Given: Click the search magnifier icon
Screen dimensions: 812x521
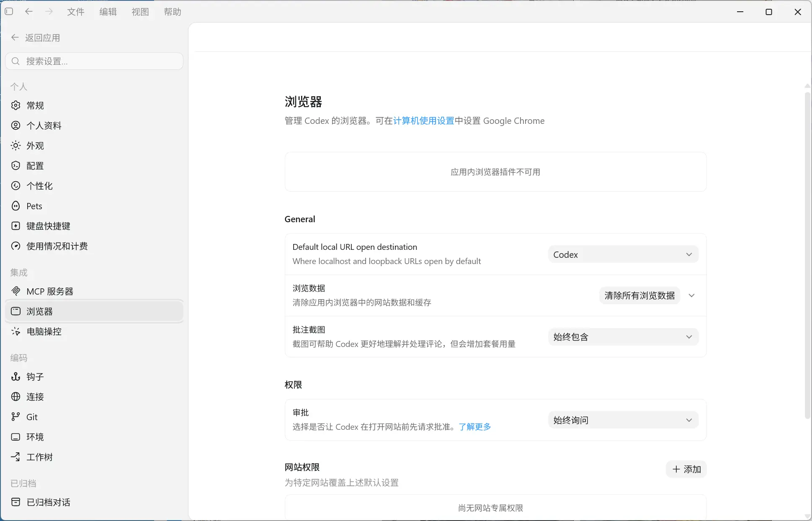Looking at the screenshot, I should coord(15,62).
